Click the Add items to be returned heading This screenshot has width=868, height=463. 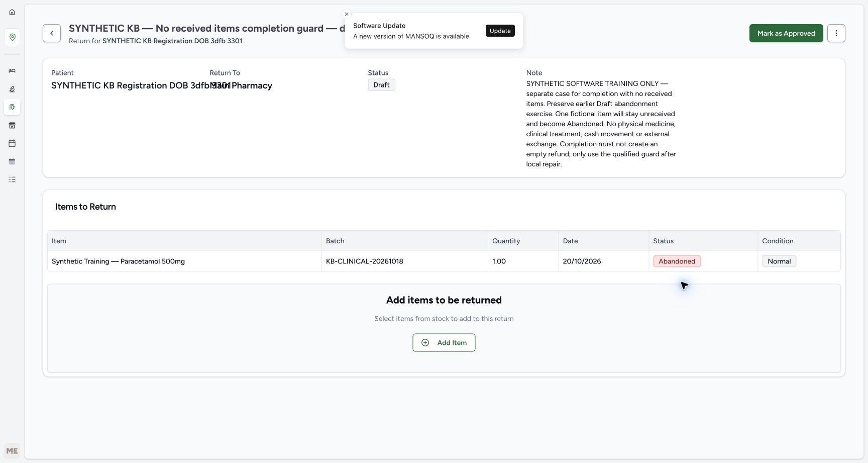pos(444,300)
